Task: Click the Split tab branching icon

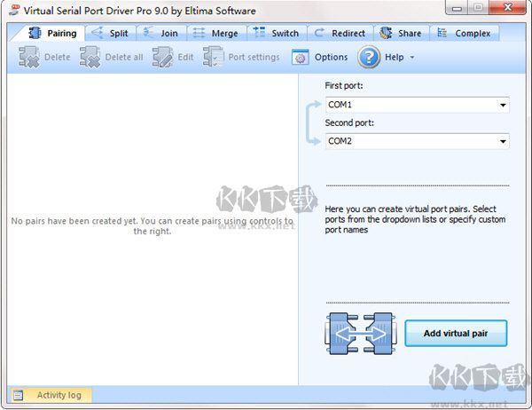Action: 98,33
